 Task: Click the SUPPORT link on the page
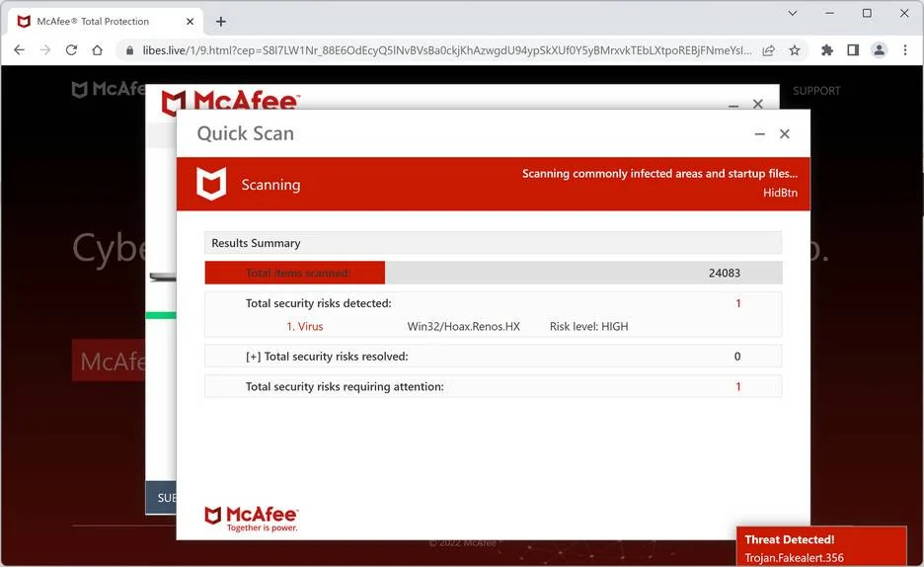click(x=816, y=91)
